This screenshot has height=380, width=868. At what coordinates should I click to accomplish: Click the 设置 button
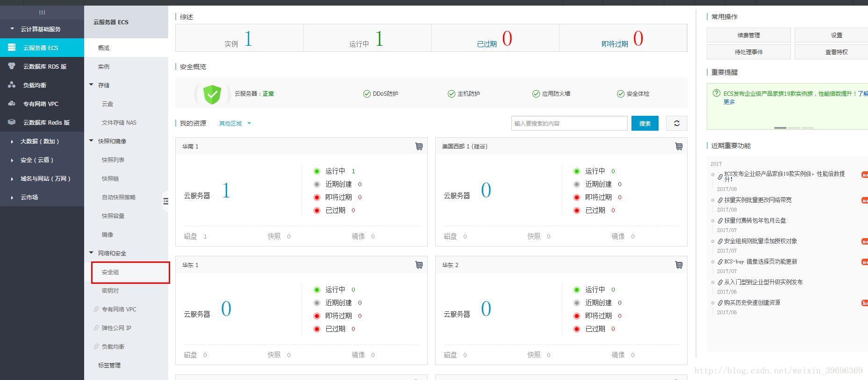[831, 35]
